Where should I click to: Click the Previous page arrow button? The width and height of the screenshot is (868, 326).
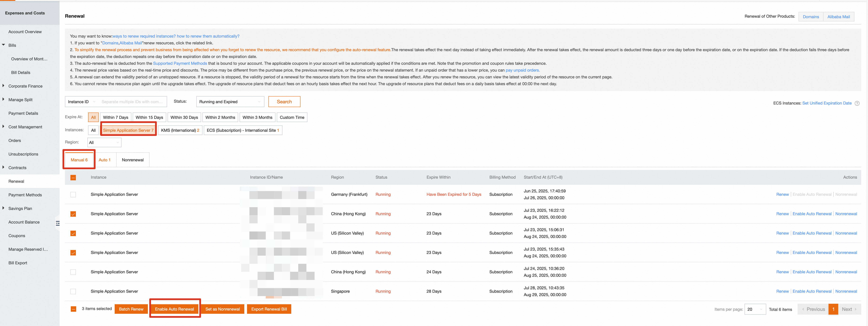point(813,309)
